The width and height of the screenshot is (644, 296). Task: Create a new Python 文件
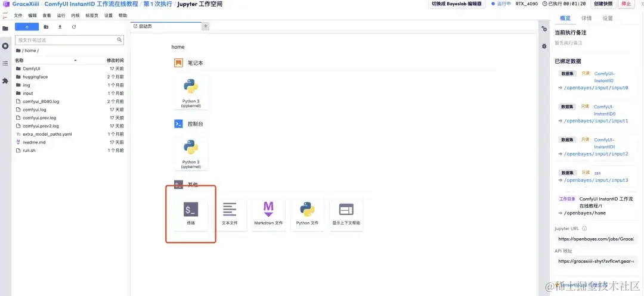click(x=307, y=214)
